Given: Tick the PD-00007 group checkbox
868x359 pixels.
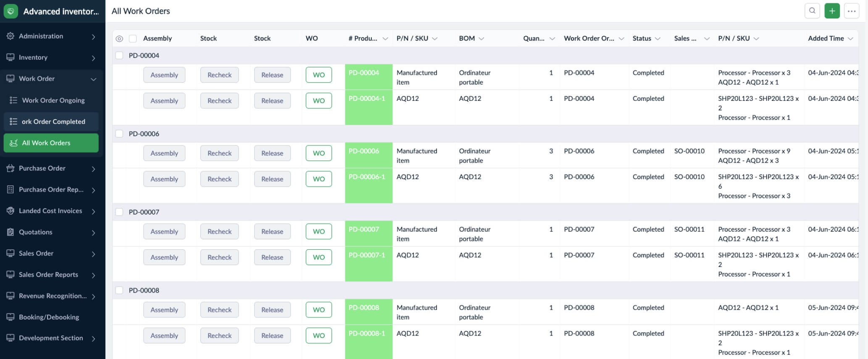Looking at the screenshot, I should tap(119, 212).
